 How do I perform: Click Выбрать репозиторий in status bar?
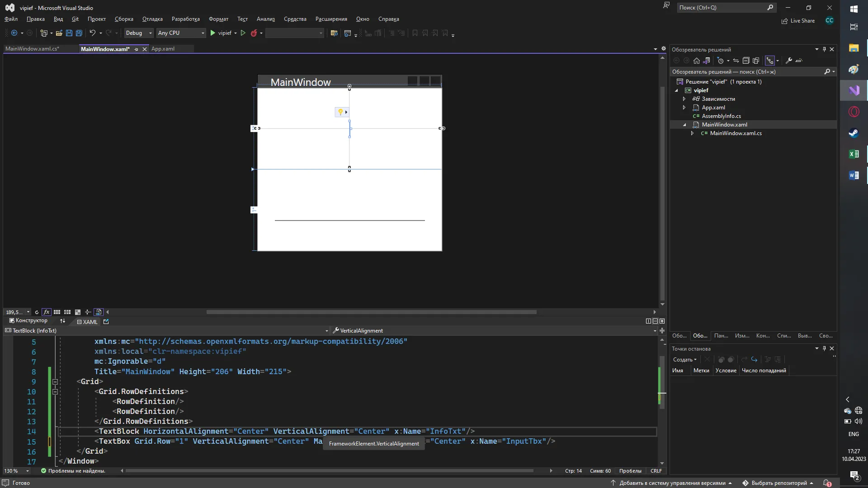click(x=778, y=483)
